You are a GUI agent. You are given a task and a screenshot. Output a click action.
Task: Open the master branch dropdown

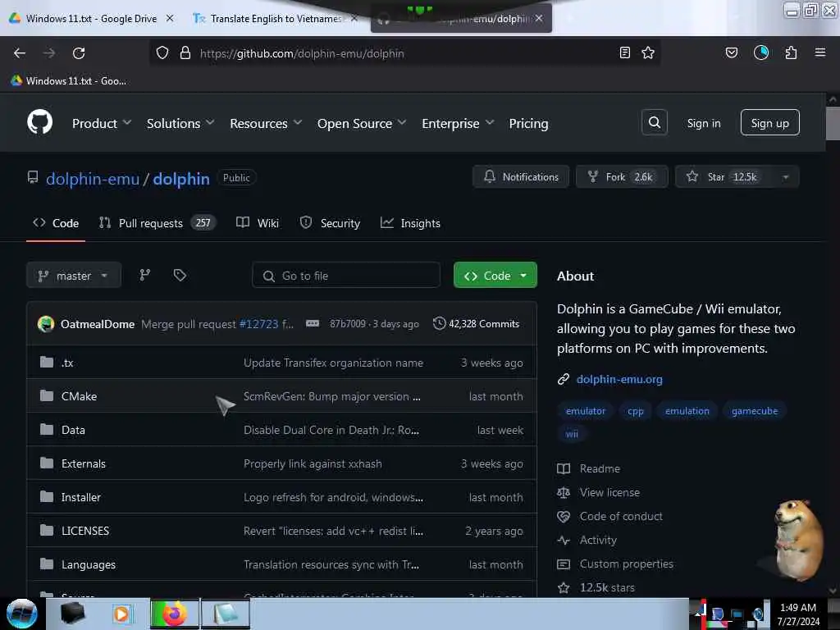(x=73, y=276)
